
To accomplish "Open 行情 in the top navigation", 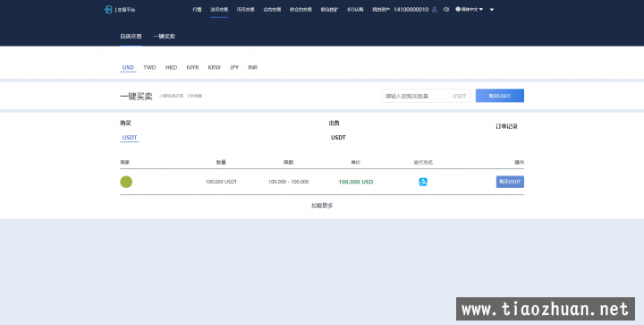I will point(197,10).
